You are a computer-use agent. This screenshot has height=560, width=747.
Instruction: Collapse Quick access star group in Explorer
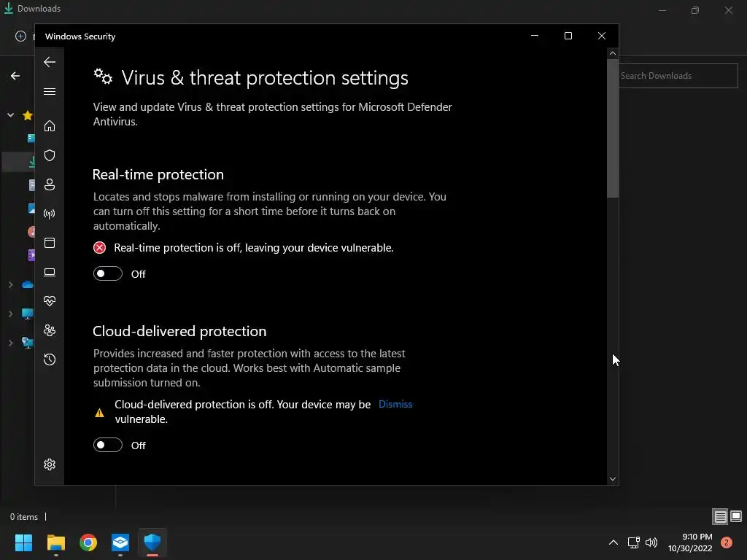coord(10,114)
